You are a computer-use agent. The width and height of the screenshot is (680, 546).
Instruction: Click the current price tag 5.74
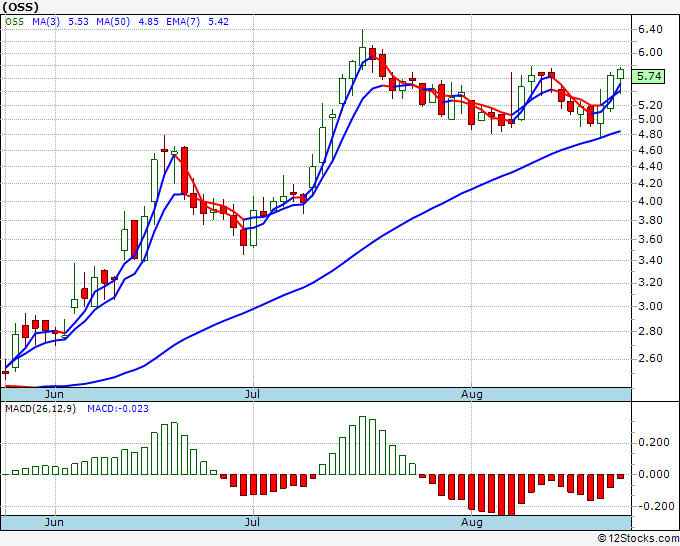pyautogui.click(x=648, y=76)
